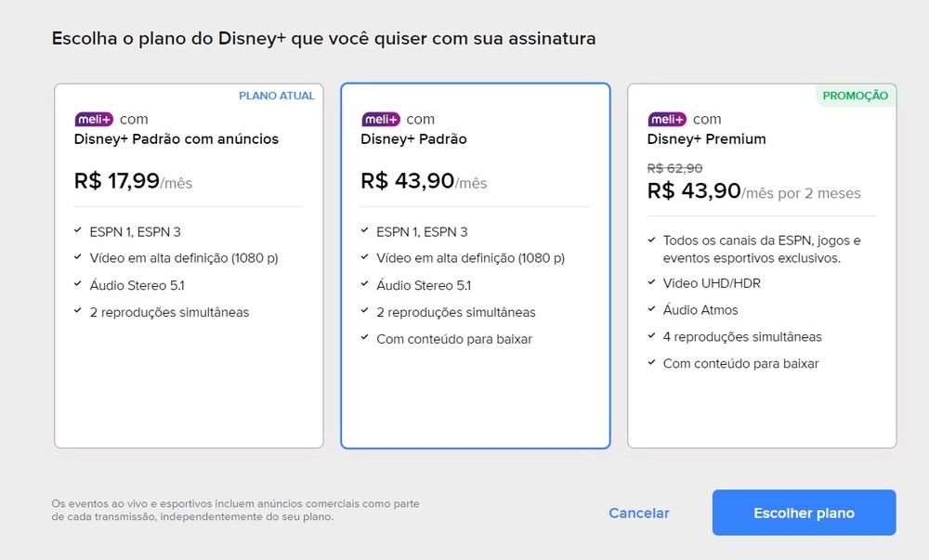Click the price "R$ 17,99/mês" text
929x560 pixels.
132,181
